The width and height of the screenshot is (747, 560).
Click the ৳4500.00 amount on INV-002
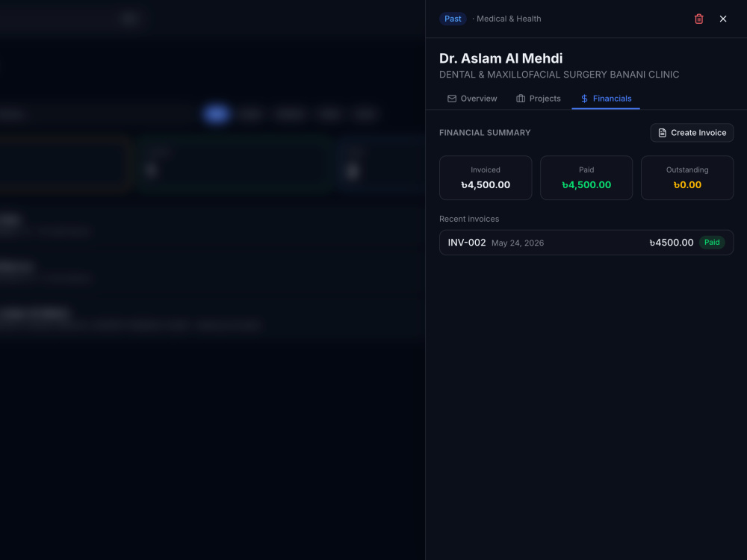672,243
